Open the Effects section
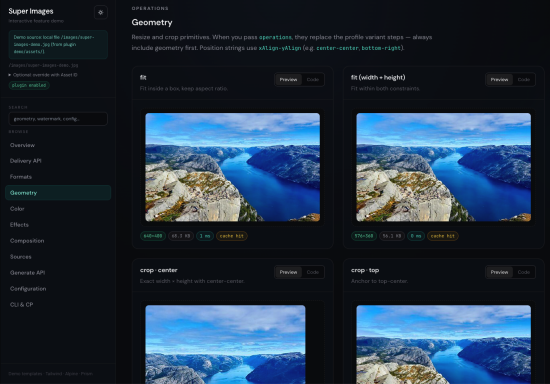 click(x=58, y=225)
